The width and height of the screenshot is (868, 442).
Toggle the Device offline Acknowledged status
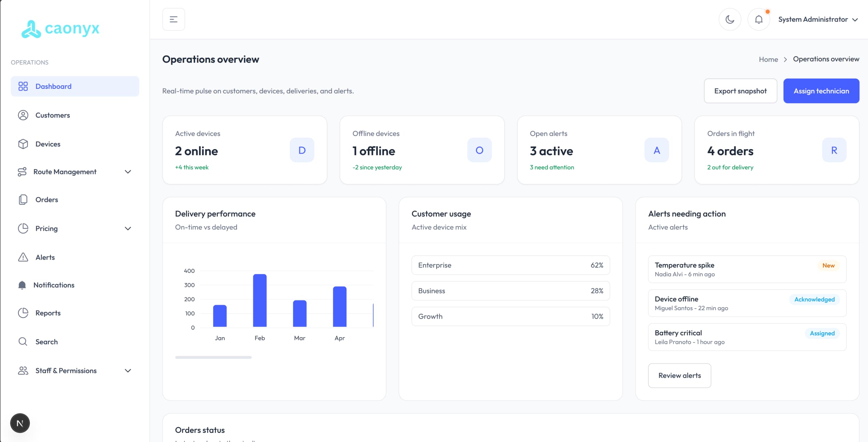[x=814, y=299]
